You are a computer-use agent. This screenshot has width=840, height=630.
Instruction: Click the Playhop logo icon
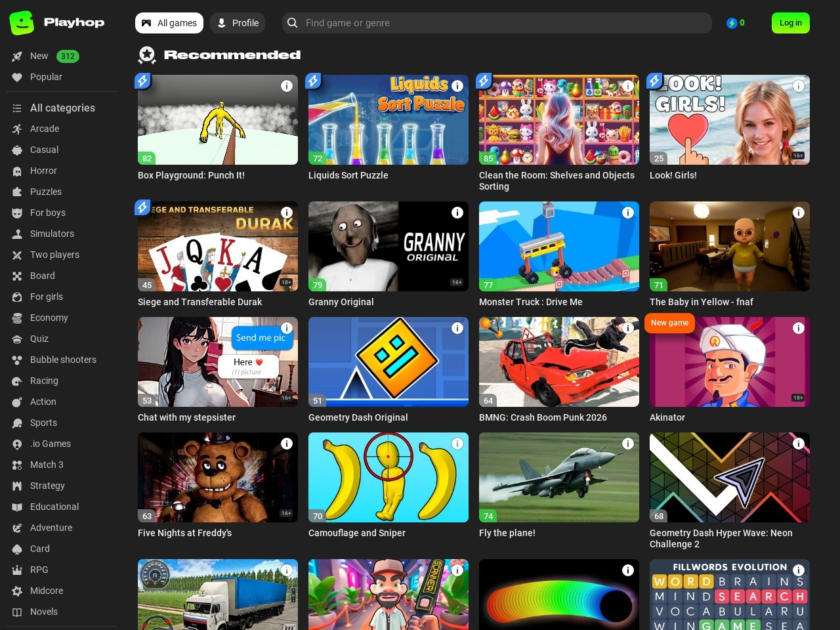(22, 23)
